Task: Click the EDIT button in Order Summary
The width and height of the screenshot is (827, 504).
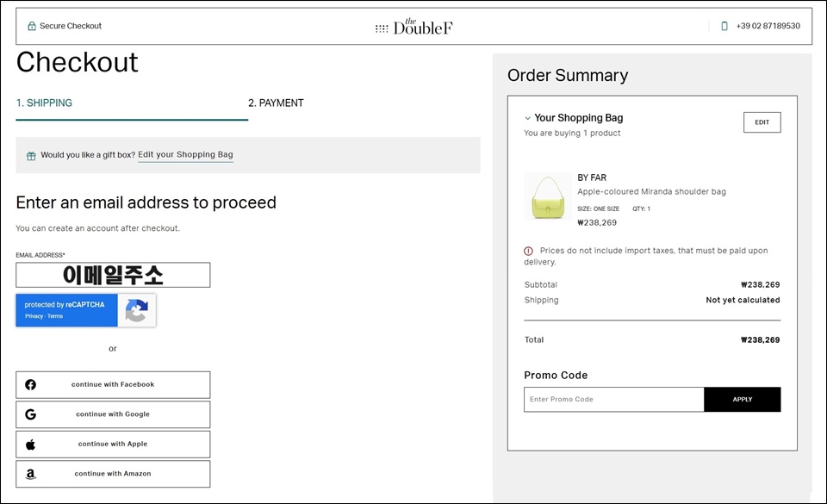Action: (762, 122)
